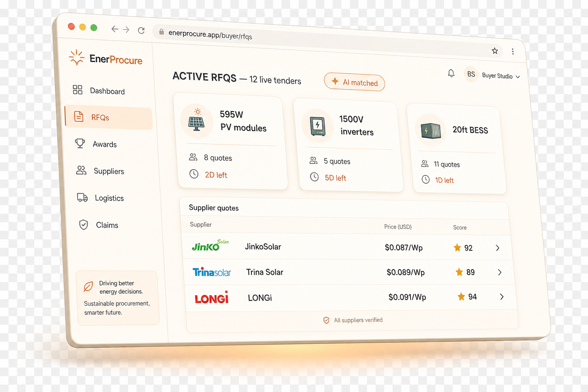
Task: Click the browser forward arrow
Action: [126, 29]
